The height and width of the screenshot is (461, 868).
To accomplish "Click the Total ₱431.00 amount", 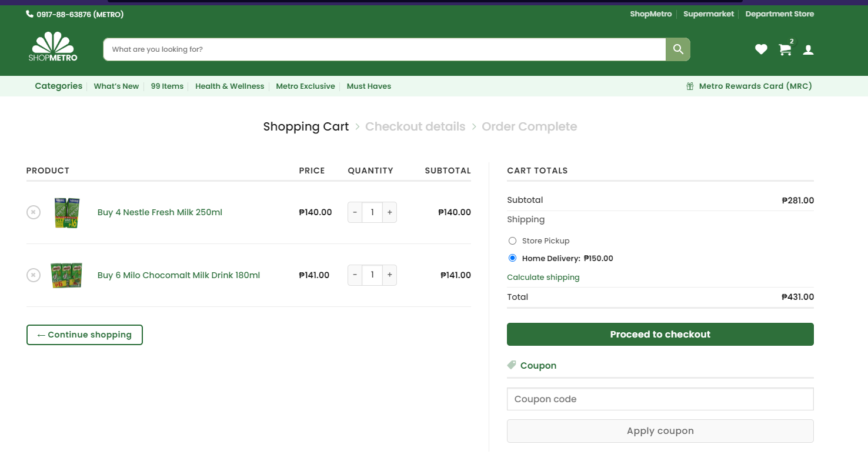I will [x=797, y=297].
